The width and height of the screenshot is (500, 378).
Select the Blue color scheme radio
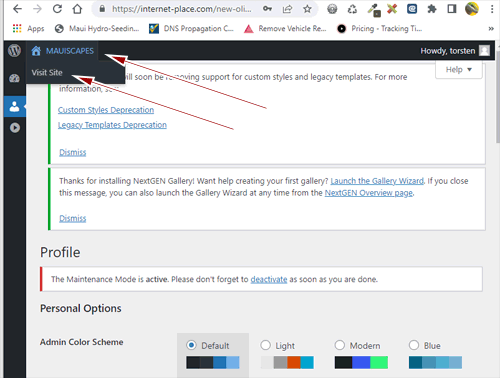point(414,345)
